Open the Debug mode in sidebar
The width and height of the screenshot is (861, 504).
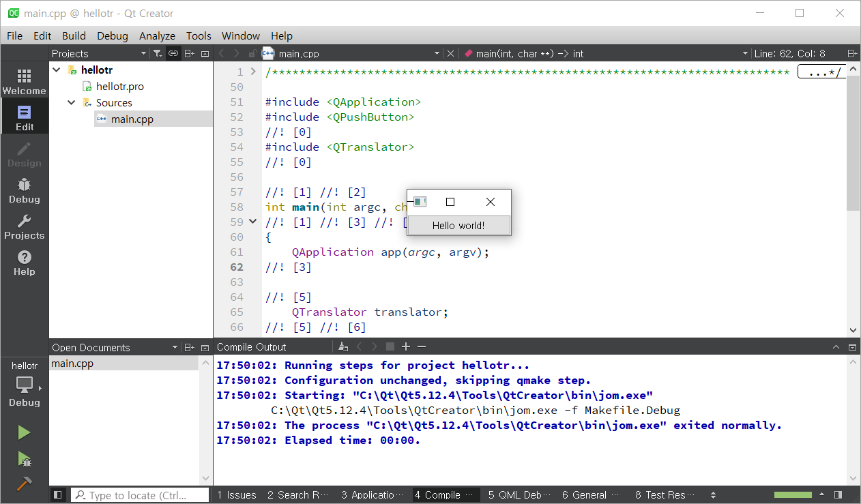click(x=24, y=190)
